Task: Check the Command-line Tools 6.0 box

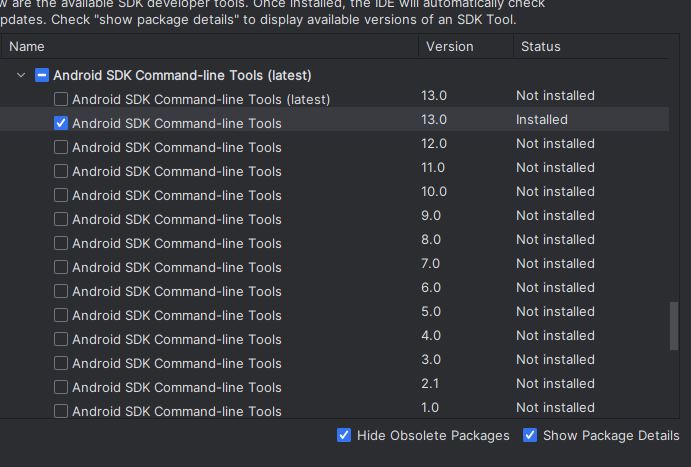Action: 61,291
